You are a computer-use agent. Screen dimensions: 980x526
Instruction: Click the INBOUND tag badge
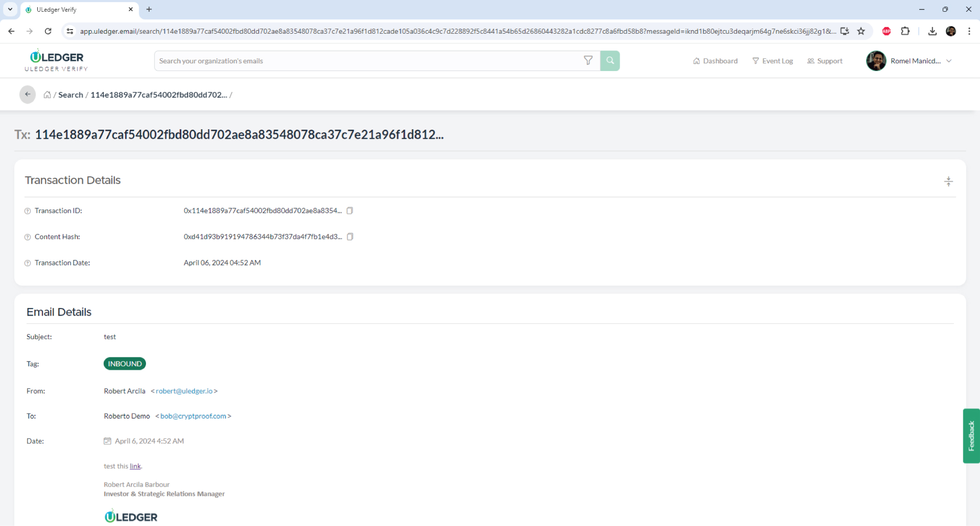[x=125, y=364]
